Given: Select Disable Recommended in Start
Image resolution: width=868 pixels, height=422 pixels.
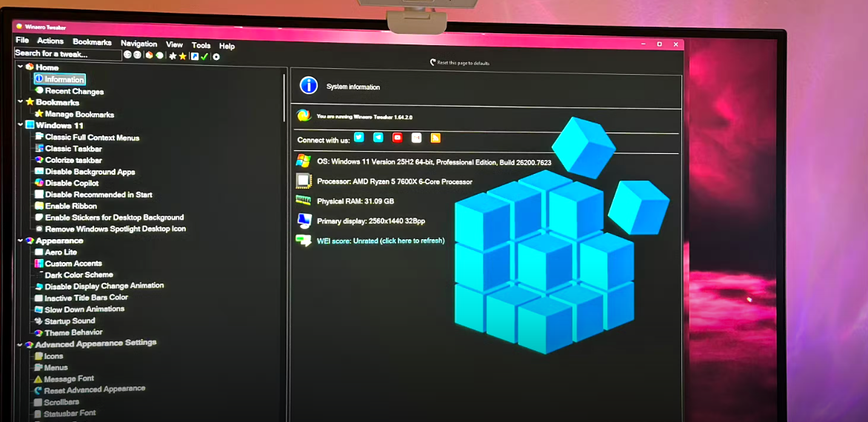Looking at the screenshot, I should (99, 195).
